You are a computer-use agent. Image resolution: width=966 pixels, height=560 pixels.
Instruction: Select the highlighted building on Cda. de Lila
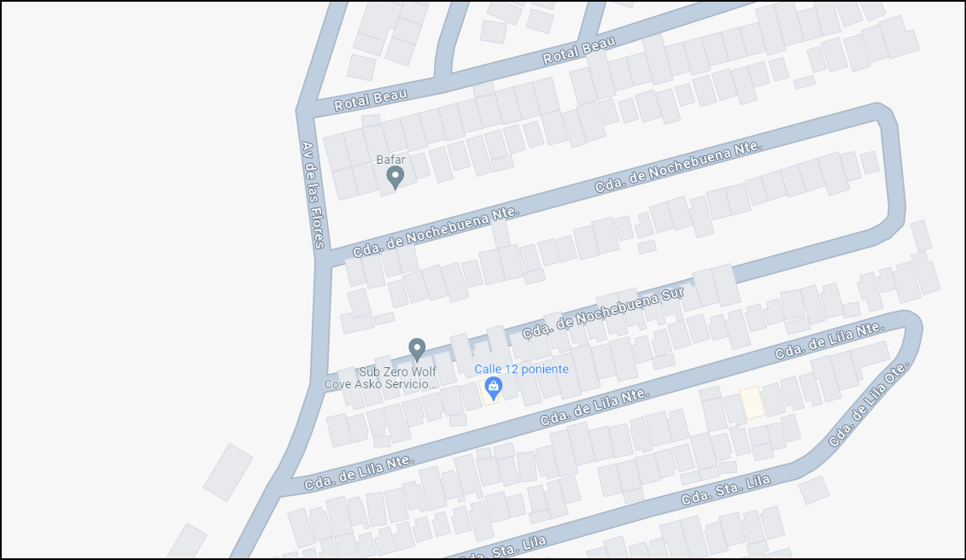click(x=752, y=403)
